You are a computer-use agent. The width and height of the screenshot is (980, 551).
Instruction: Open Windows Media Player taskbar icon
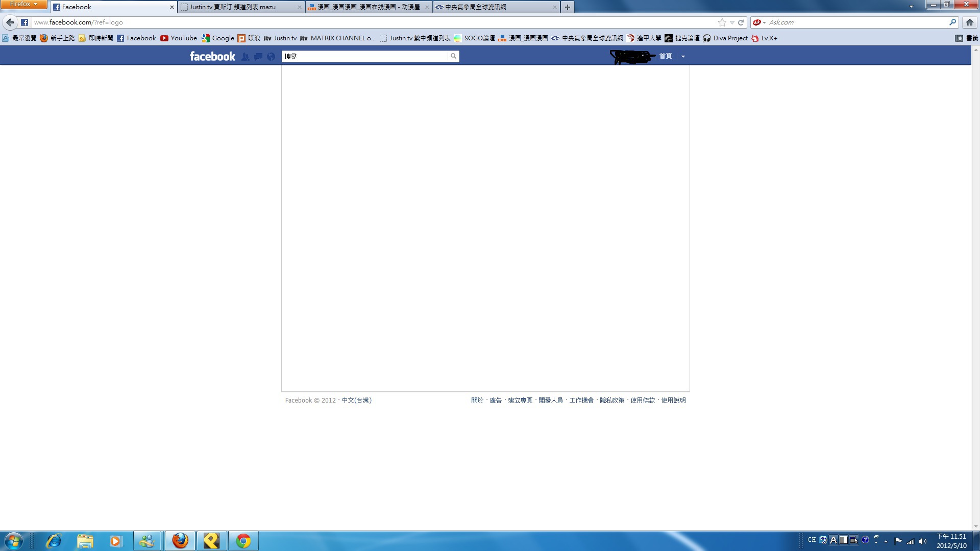pyautogui.click(x=116, y=541)
